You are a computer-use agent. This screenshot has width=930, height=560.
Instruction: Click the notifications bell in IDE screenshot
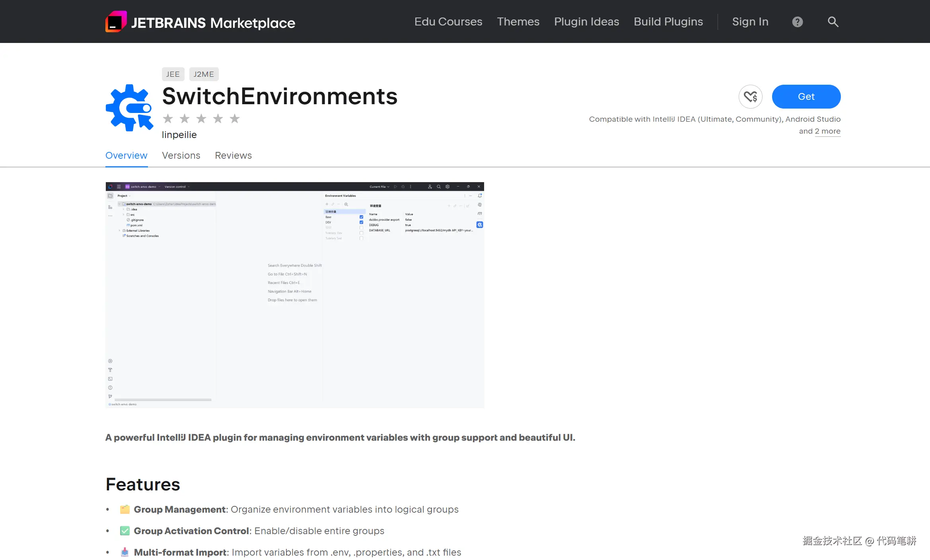[480, 196]
